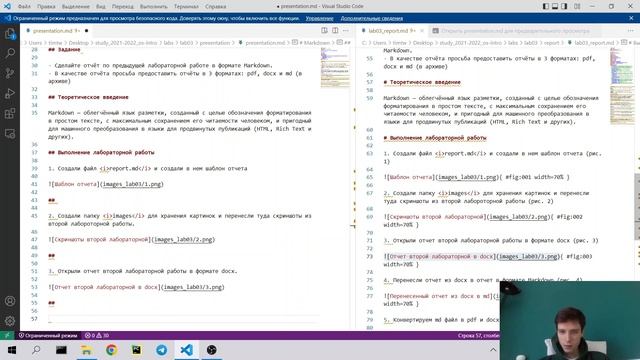Expand presentation breadcrumb folder in left editor
The image size is (640, 360).
215,43
